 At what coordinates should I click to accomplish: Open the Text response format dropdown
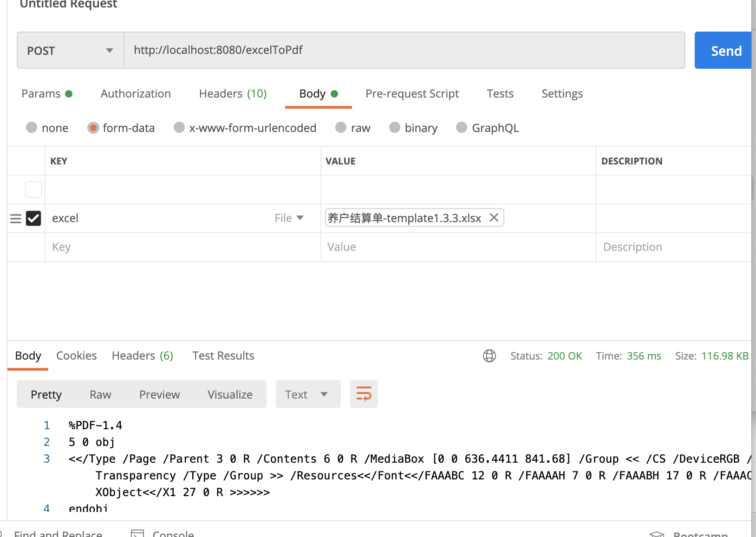coord(307,394)
